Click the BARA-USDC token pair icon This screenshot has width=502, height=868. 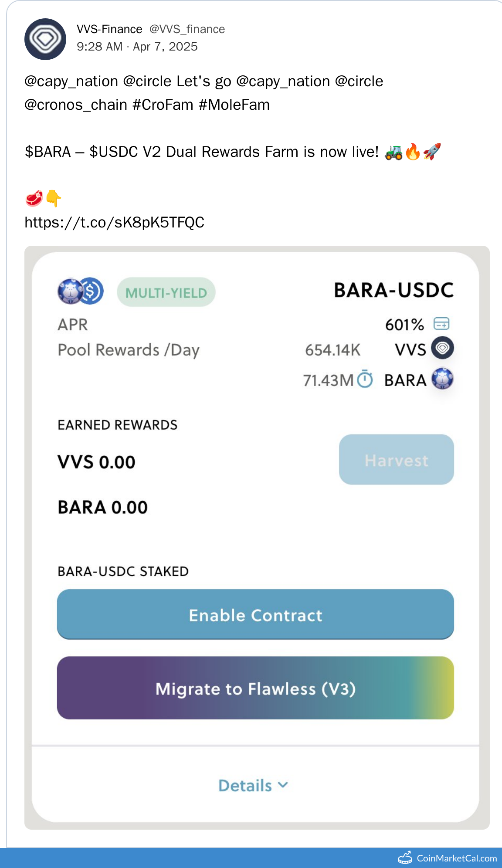tap(81, 291)
